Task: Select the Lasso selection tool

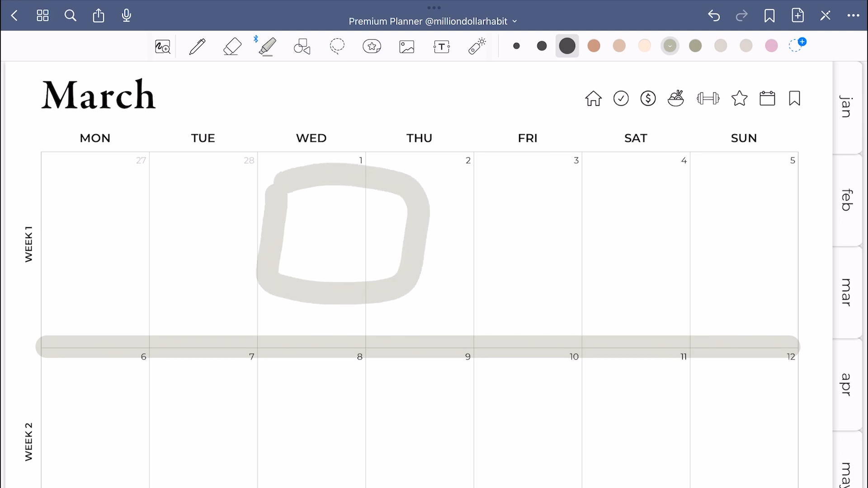Action: coord(337,46)
